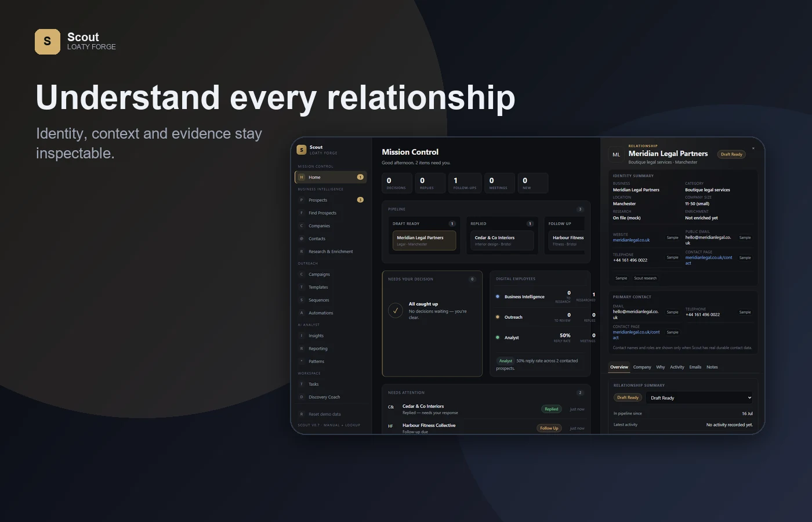Click the Replies stat card
Viewport: 812px width, 522px height.
click(430, 183)
